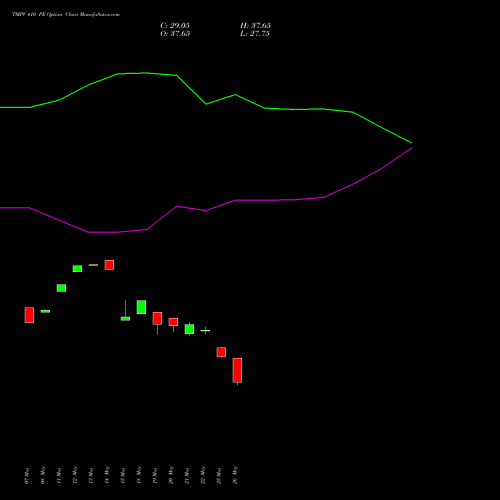
Task: Click the green upper band line
Action: pos(206,104)
